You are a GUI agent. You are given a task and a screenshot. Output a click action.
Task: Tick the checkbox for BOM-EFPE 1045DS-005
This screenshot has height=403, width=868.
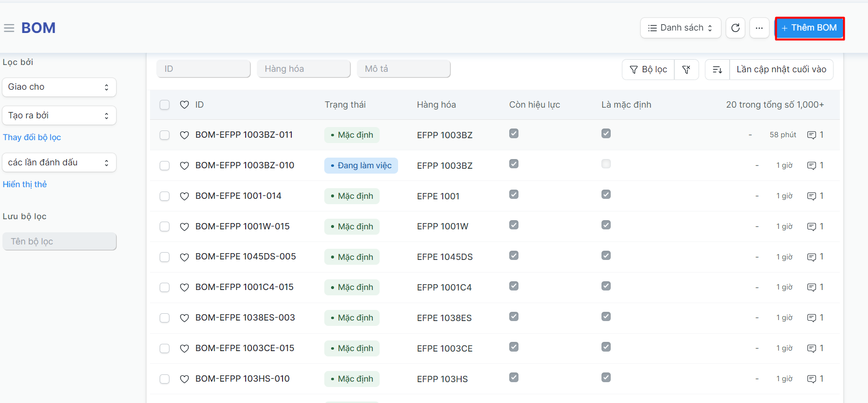click(x=165, y=257)
